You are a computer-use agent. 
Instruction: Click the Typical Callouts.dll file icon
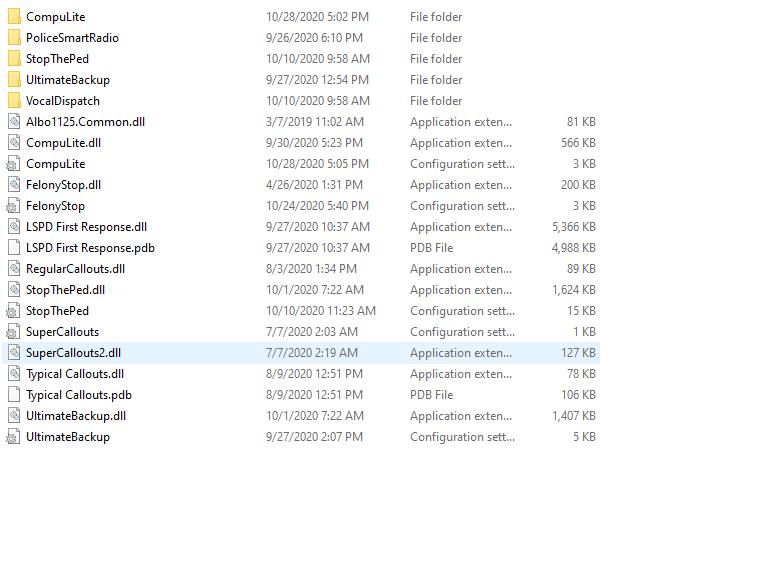tap(14, 374)
